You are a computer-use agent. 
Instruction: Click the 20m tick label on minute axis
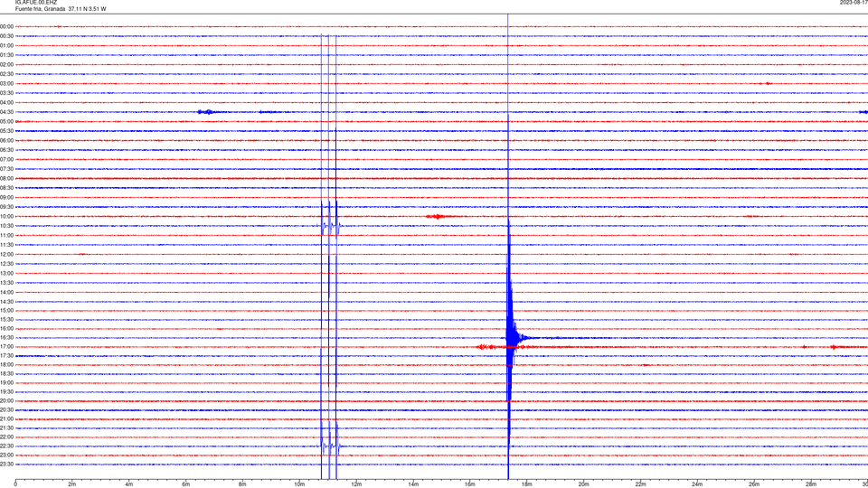[x=583, y=484]
